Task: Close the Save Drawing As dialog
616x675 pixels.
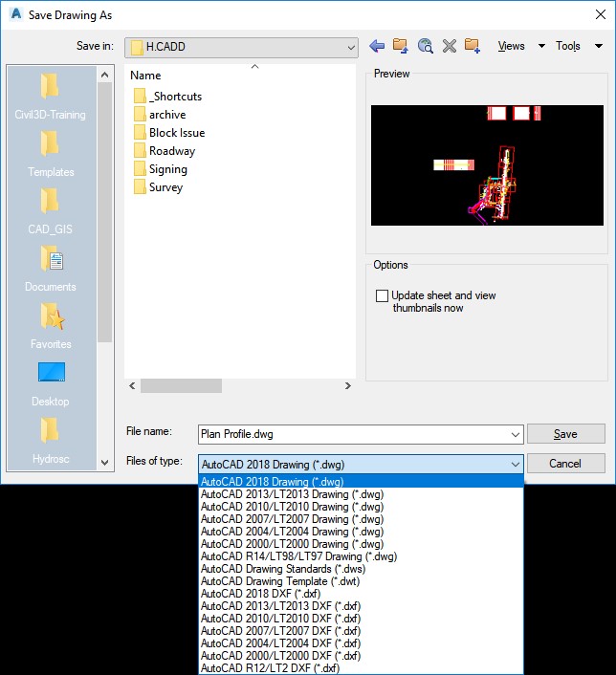Action: 601,14
